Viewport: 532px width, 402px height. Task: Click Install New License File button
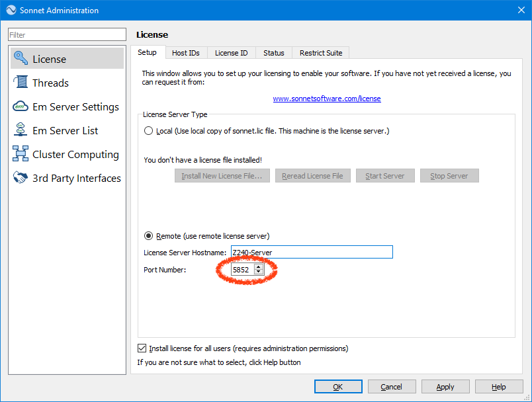222,176
